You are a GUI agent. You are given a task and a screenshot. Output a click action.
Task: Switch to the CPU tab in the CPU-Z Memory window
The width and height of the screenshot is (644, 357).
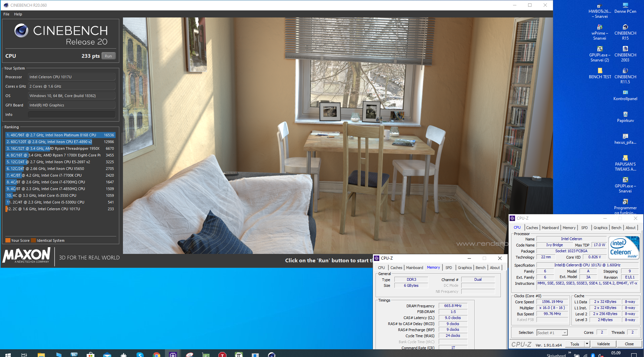pos(381,268)
